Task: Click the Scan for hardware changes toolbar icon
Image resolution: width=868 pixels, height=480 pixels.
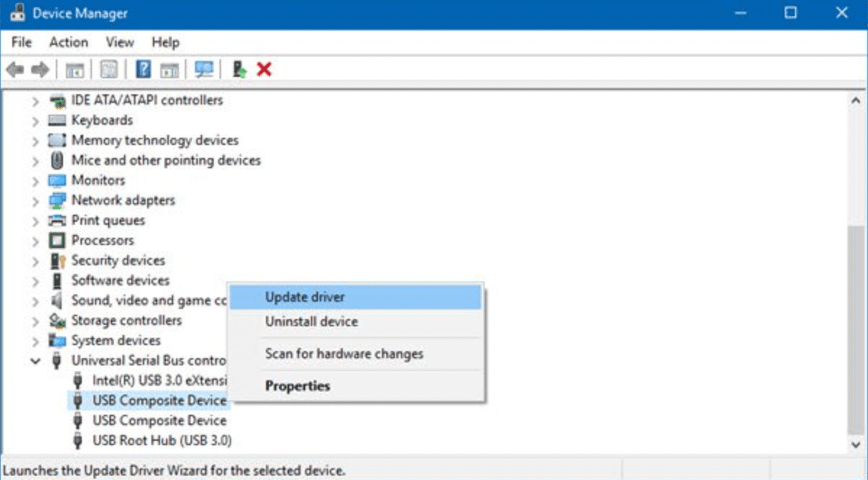Action: click(x=203, y=69)
